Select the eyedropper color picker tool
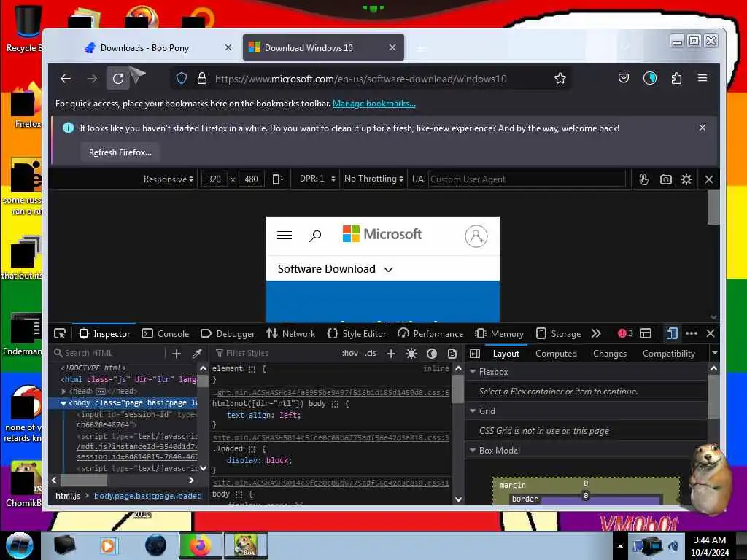The height and width of the screenshot is (560, 747). tap(197, 354)
